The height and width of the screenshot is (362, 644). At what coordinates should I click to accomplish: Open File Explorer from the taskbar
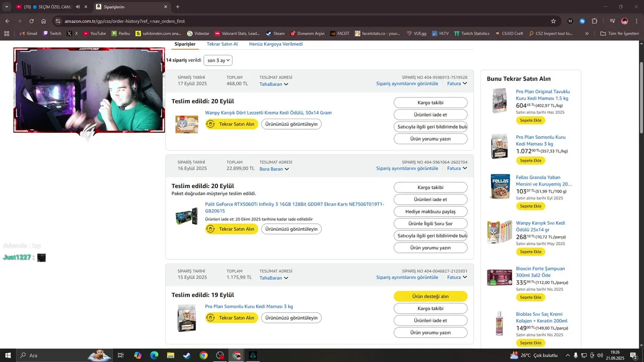pyautogui.click(x=171, y=355)
